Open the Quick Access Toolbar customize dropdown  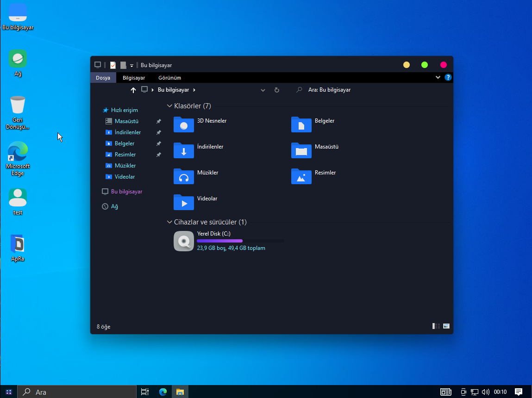pos(131,65)
